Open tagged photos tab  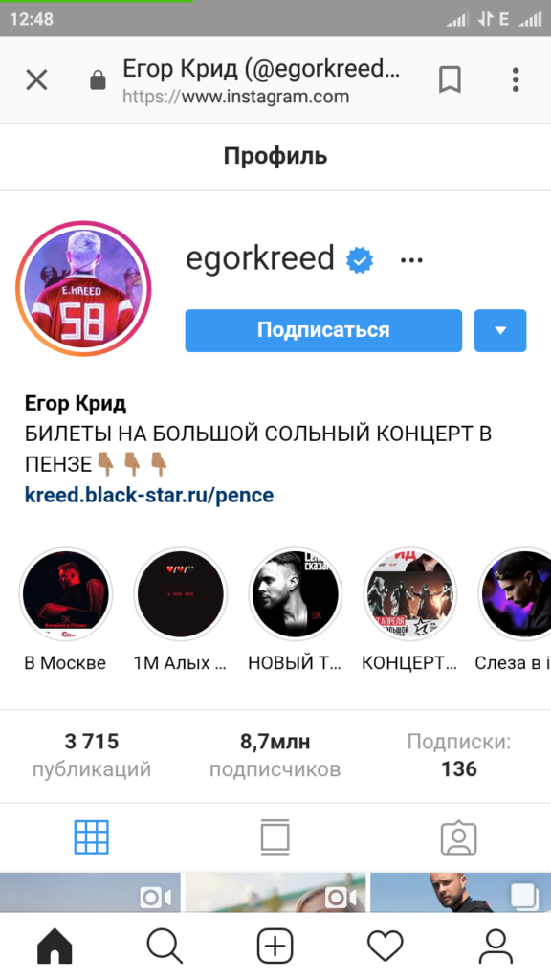[x=459, y=837]
